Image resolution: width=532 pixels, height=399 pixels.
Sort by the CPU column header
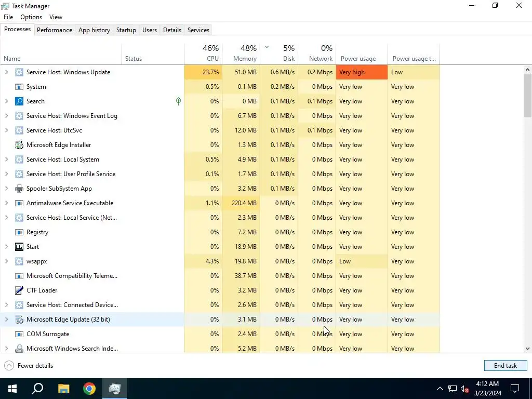203,54
